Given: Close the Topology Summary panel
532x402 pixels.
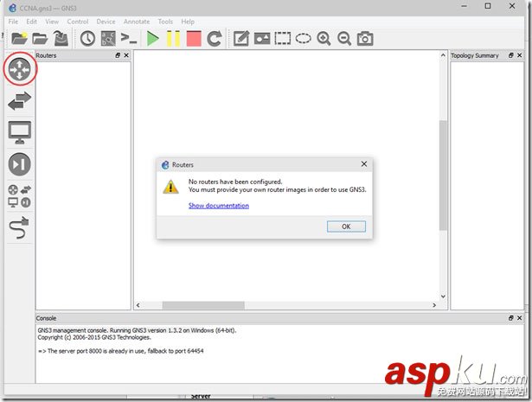Looking at the screenshot, I should tap(519, 55).
